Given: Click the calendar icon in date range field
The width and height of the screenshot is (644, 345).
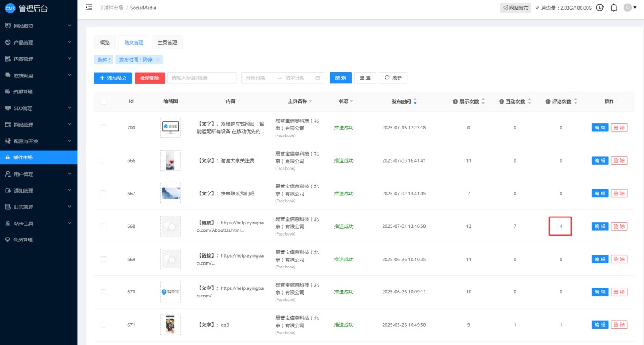Looking at the screenshot, I should click(x=318, y=78).
